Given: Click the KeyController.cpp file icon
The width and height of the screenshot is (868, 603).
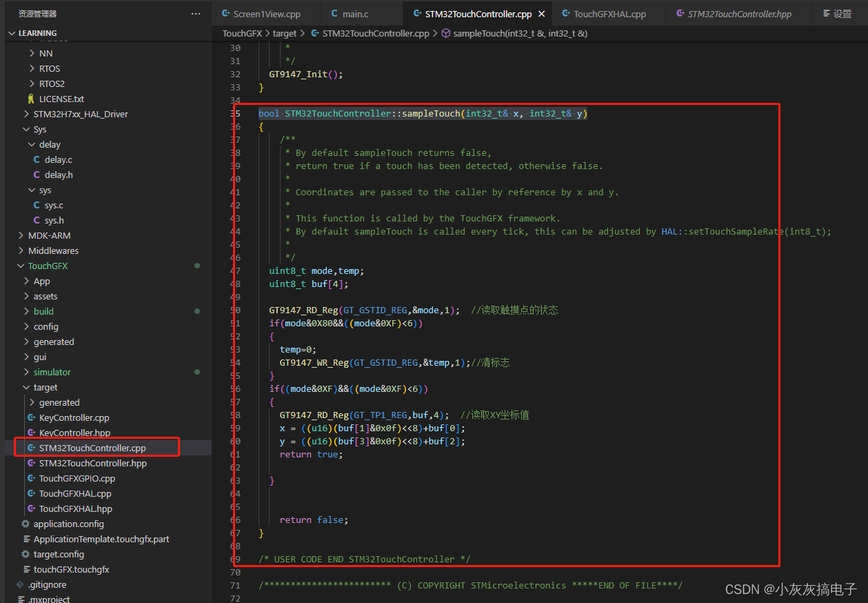Looking at the screenshot, I should coord(31,417).
